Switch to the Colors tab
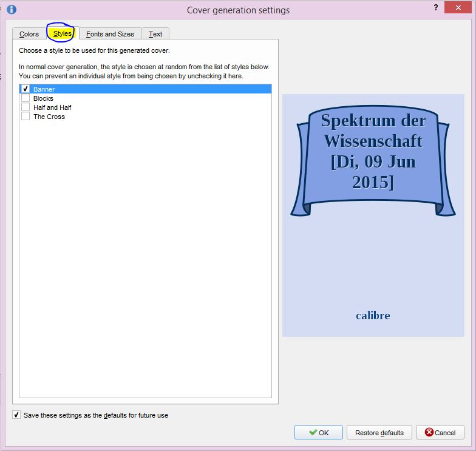Image resolution: width=476 pixels, height=451 pixels. click(29, 34)
